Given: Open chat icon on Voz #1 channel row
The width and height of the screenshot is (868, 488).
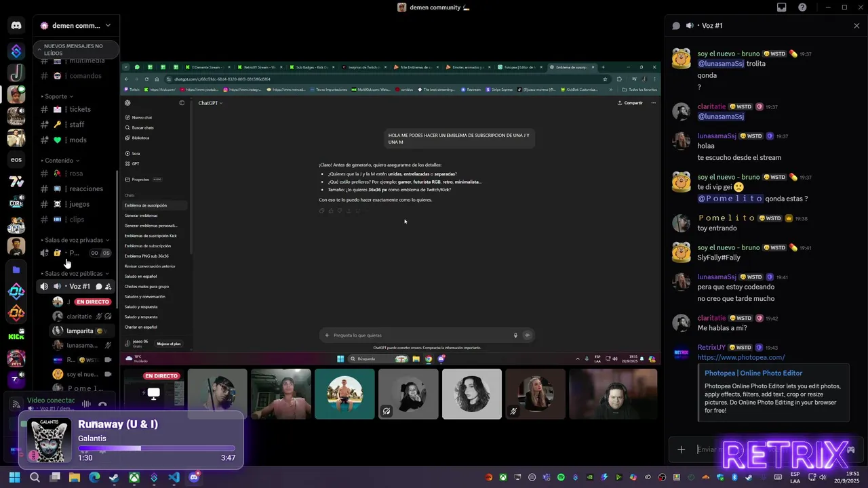Looking at the screenshot, I should pyautogui.click(x=99, y=287).
